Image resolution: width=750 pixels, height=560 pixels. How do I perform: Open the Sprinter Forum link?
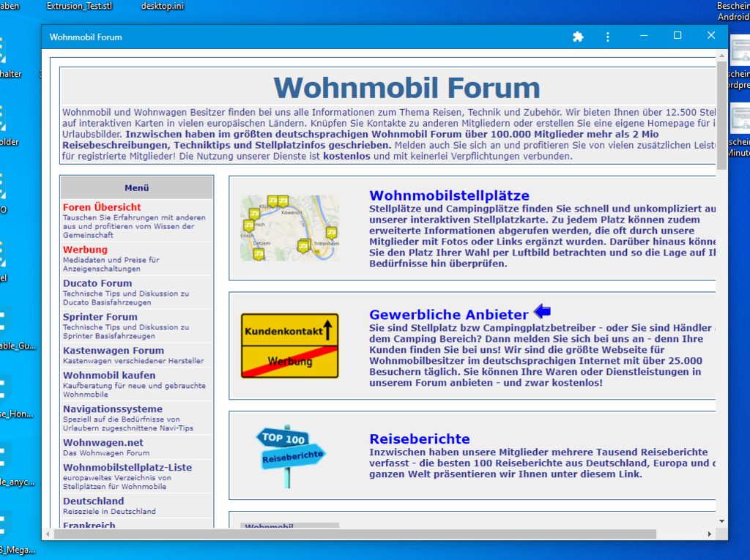(x=100, y=317)
